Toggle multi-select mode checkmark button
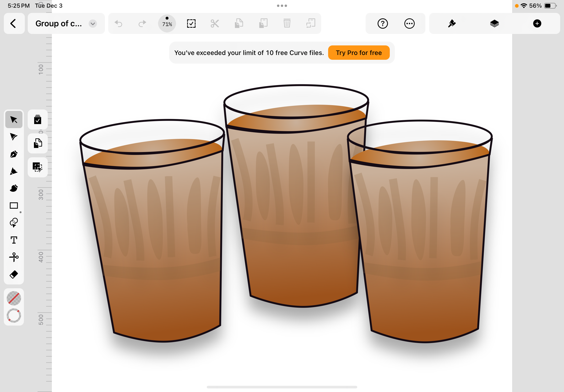The image size is (564, 392). coord(38,120)
